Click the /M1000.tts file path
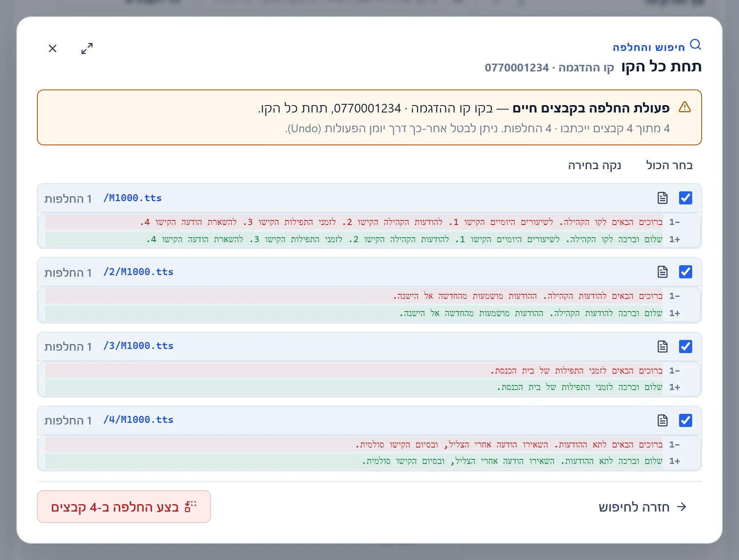 click(133, 198)
